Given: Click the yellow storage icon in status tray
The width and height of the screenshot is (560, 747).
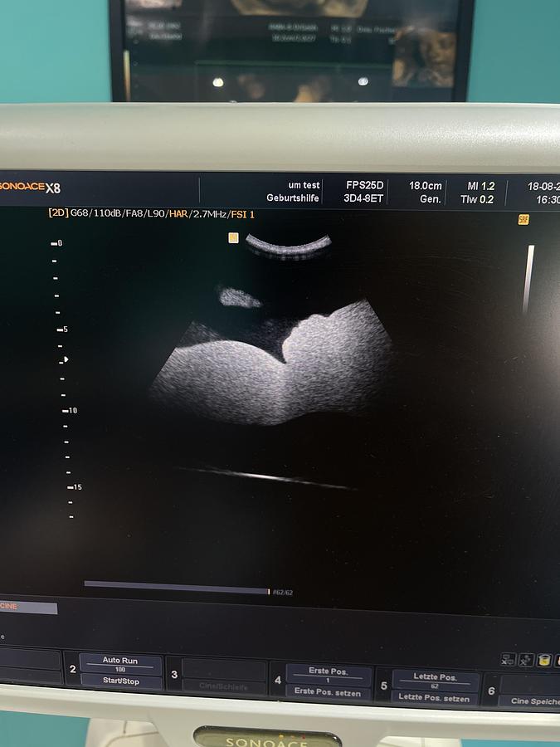Looking at the screenshot, I should pyautogui.click(x=543, y=661).
